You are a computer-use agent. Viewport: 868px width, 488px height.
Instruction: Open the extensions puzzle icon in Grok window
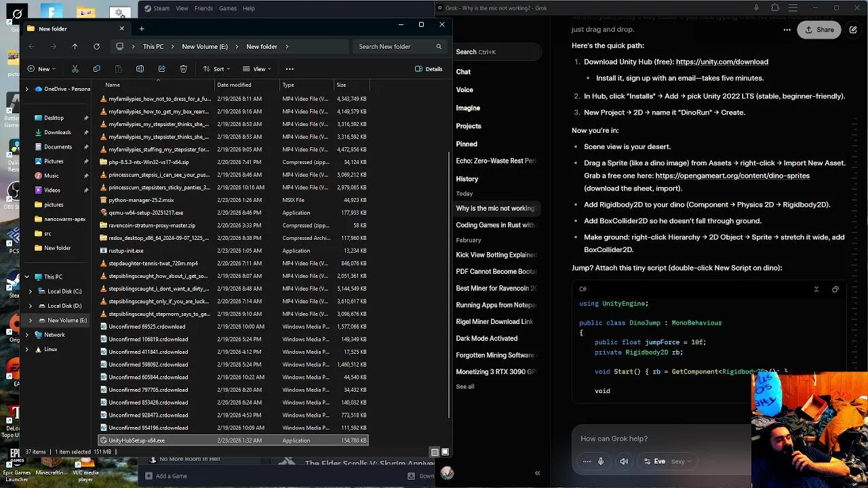[x=775, y=8]
